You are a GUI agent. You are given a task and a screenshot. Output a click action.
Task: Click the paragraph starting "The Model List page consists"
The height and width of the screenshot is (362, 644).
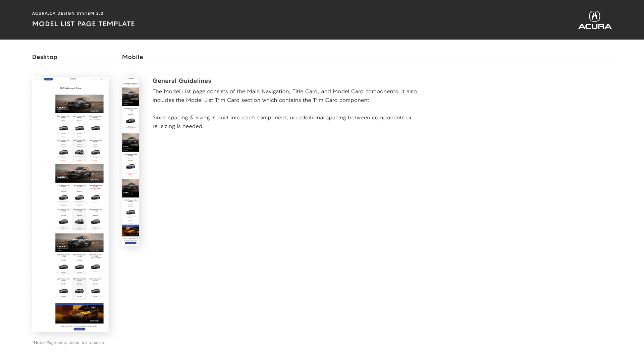285,96
